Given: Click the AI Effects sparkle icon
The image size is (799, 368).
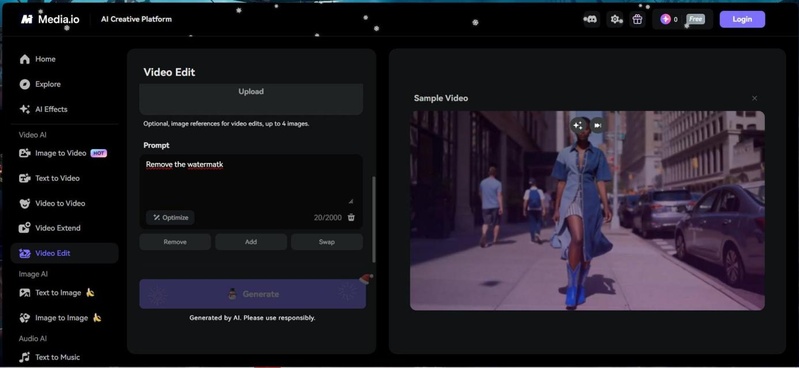Looking at the screenshot, I should click(x=24, y=109).
